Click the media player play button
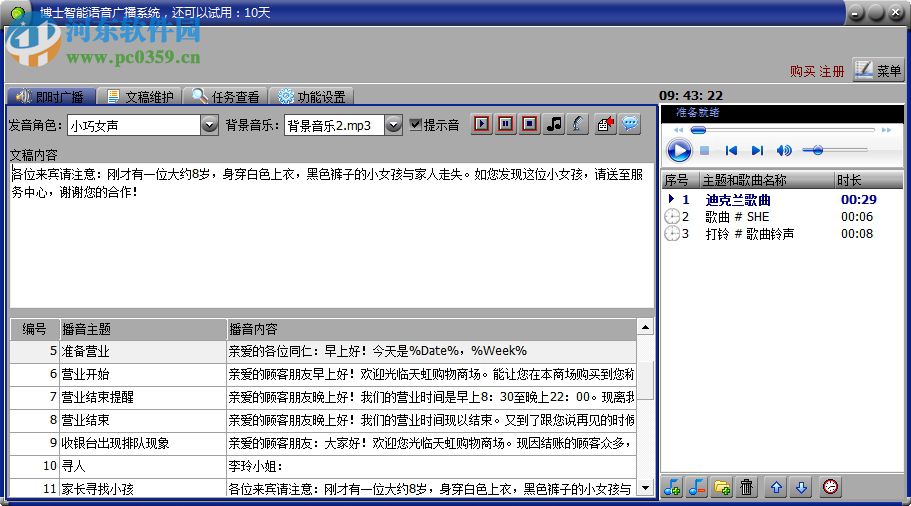Image resolution: width=911 pixels, height=506 pixels. 679,150
